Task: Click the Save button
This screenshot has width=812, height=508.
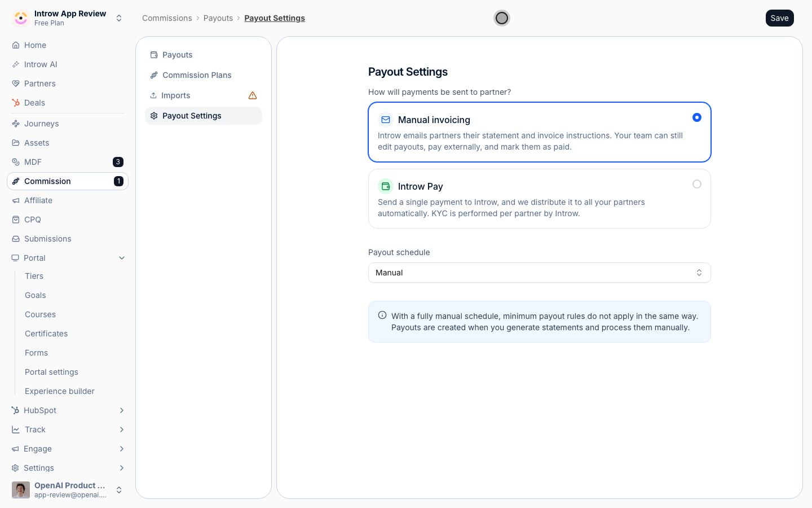Action: point(780,18)
